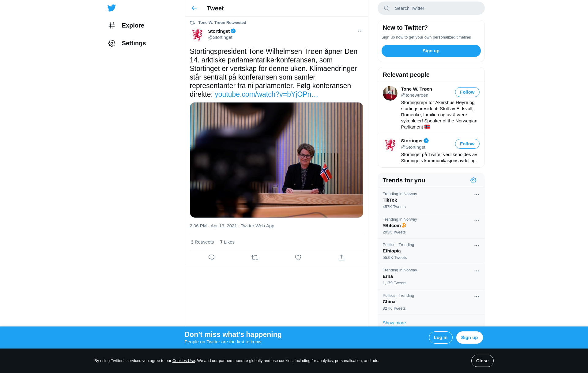Like the tweet with heart icon
Screen dimensions: 588x373
coord(298,258)
